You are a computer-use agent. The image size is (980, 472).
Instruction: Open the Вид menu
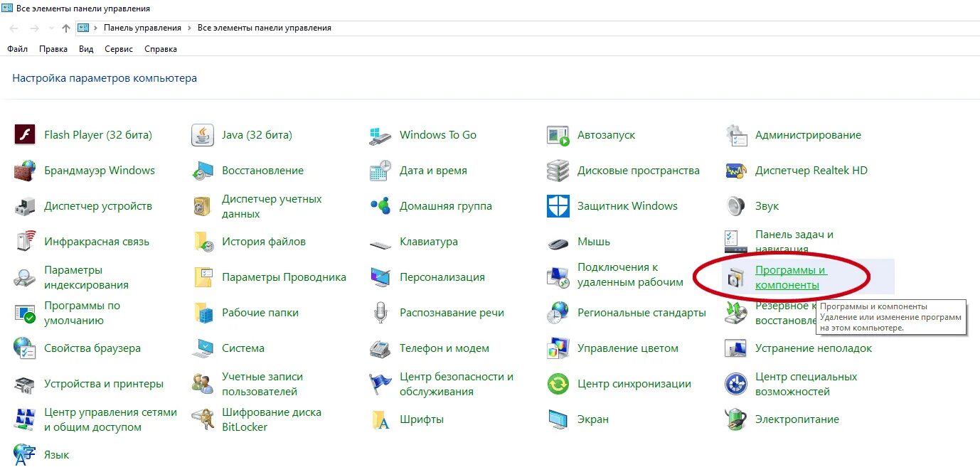tap(86, 49)
